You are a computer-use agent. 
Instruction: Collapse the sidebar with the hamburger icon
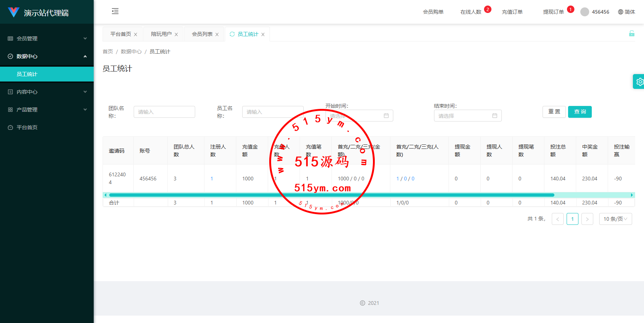pos(115,11)
